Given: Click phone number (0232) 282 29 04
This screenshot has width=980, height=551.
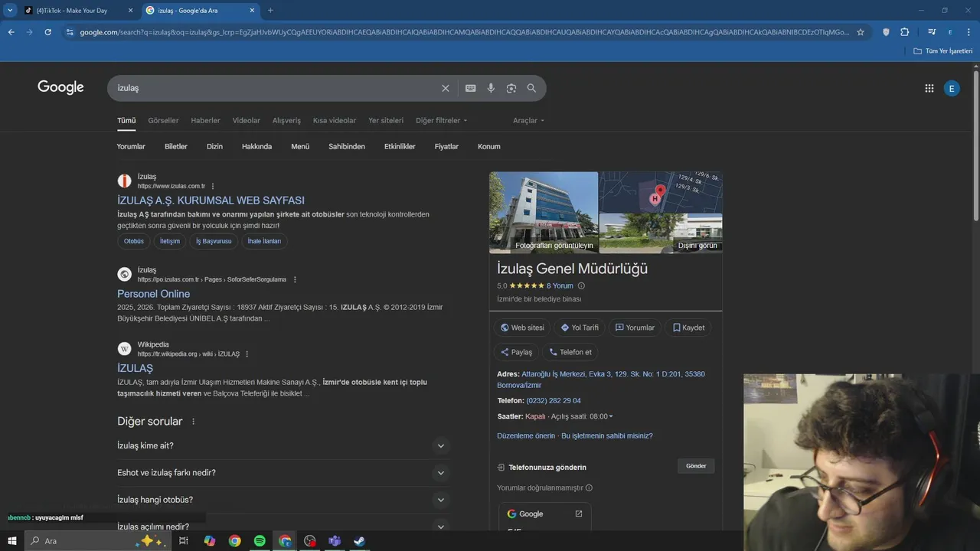Looking at the screenshot, I should pyautogui.click(x=554, y=401).
